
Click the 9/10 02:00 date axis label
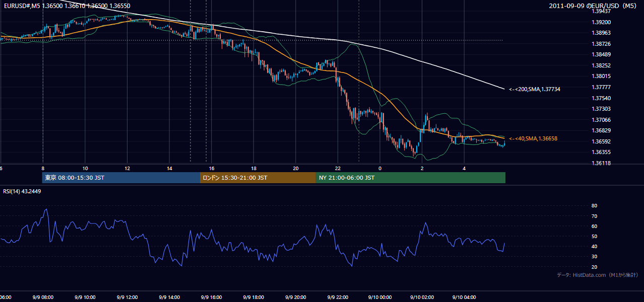click(422, 297)
